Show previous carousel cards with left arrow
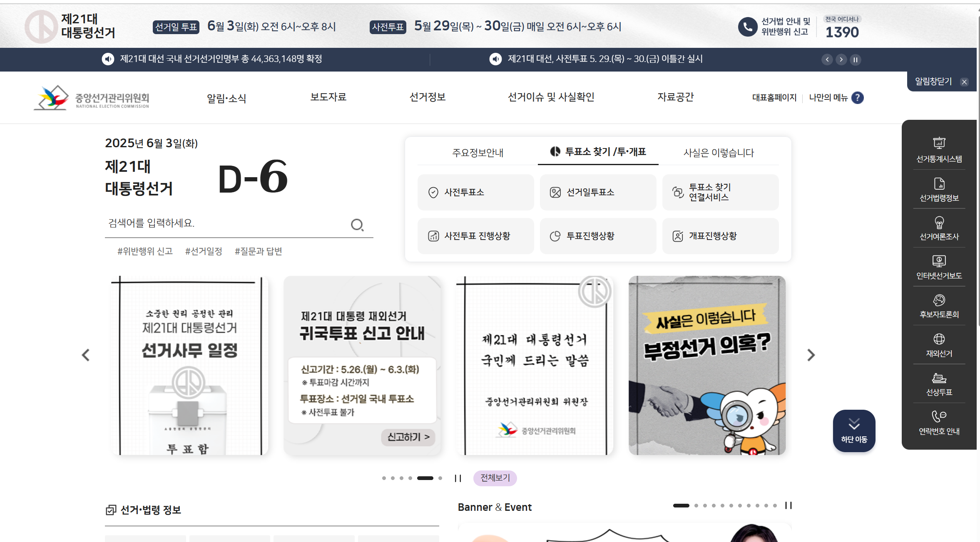 tap(86, 355)
